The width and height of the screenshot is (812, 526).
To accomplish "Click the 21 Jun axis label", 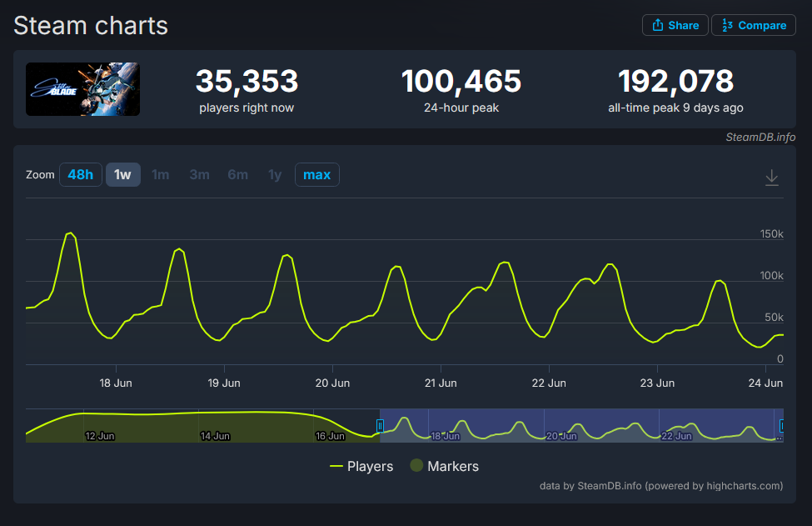I will 441,383.
